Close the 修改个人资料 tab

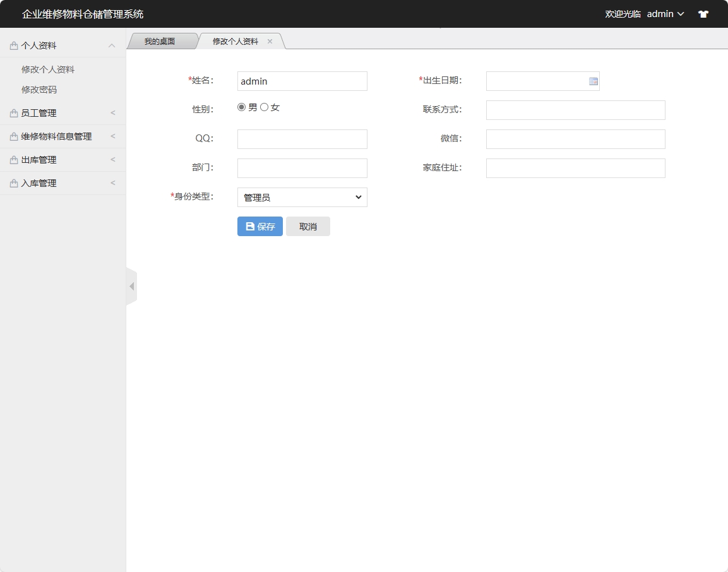pos(270,40)
